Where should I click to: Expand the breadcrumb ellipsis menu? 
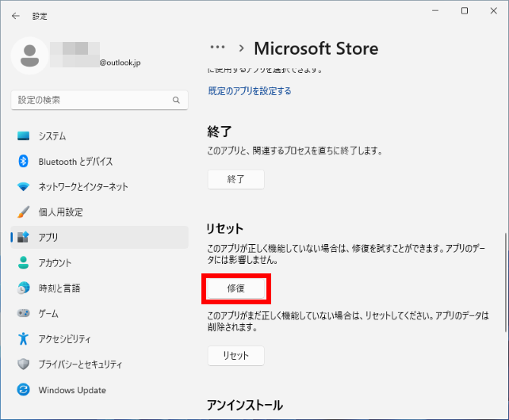tap(217, 48)
